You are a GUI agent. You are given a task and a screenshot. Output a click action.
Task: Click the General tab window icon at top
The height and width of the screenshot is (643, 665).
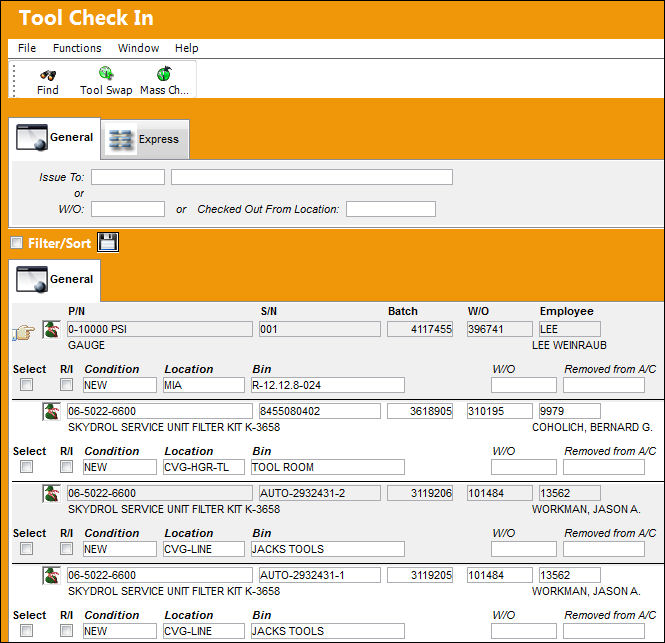pos(31,137)
